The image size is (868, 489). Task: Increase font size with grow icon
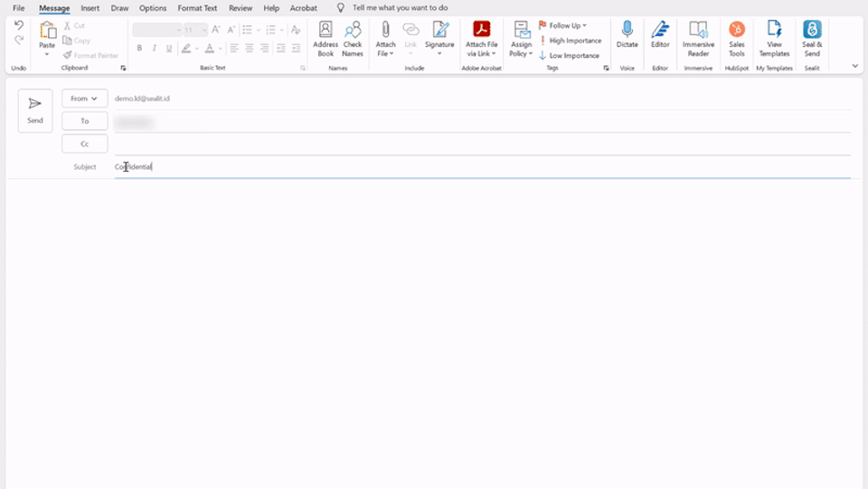pos(216,29)
